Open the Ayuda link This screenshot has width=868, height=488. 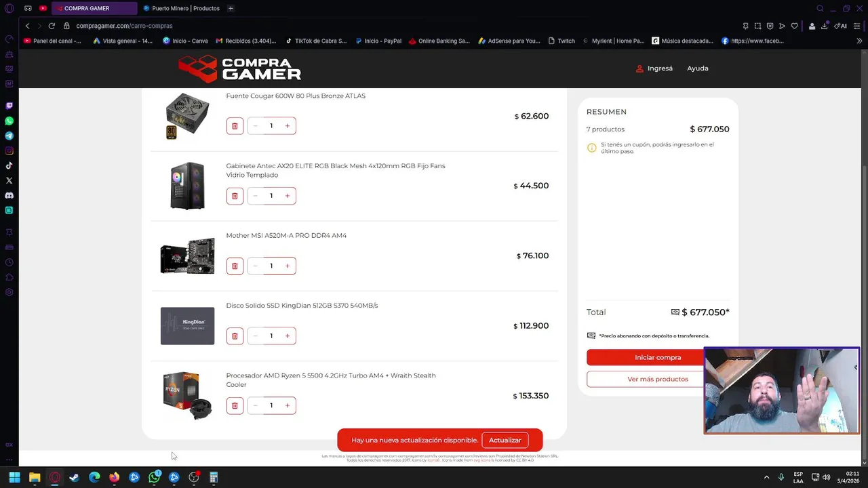click(x=698, y=68)
